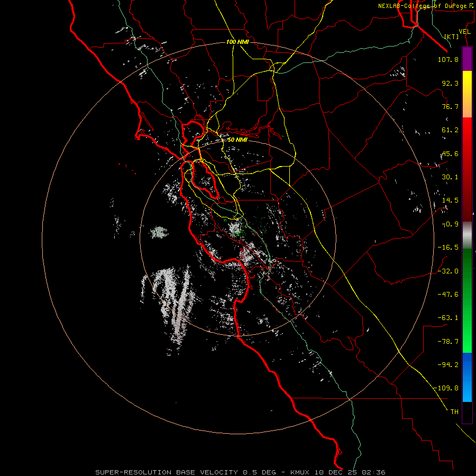Click the 61.2 velocity scale value
The height and width of the screenshot is (476, 476).
[x=450, y=130]
